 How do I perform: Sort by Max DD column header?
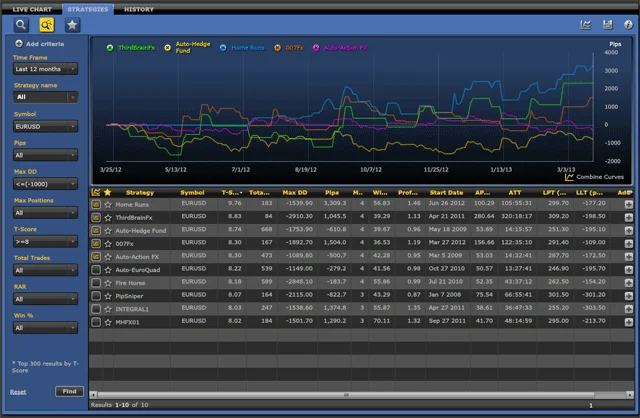[x=295, y=193]
